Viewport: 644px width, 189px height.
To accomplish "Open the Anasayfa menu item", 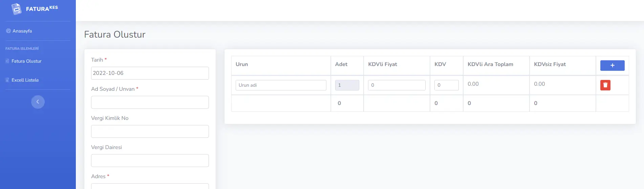I will [22, 31].
